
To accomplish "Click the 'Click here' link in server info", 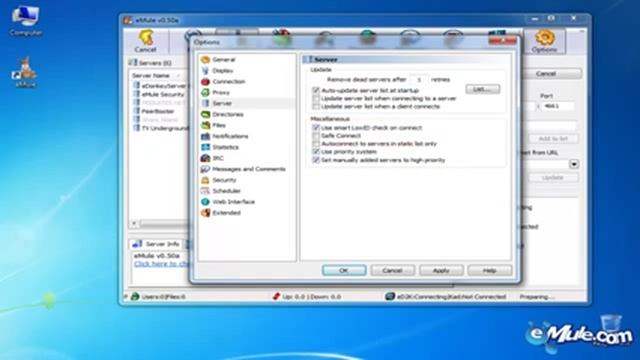I will (x=162, y=264).
